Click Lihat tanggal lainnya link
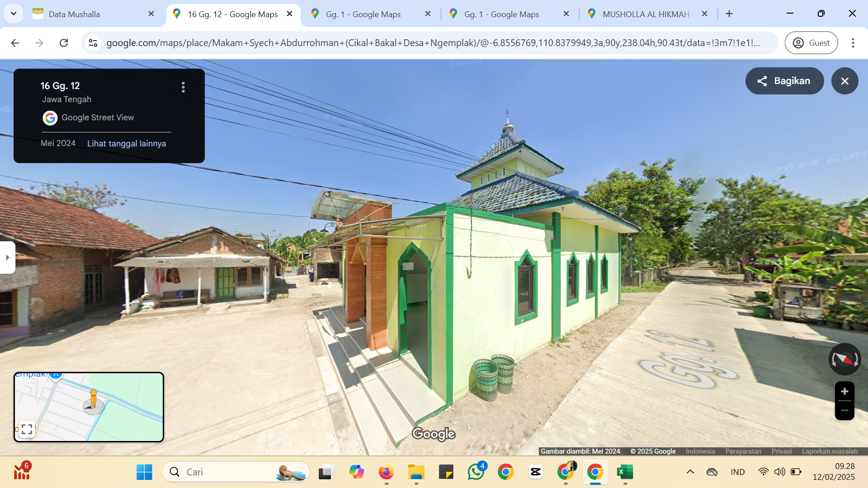This screenshot has width=868, height=488. pos(127,144)
